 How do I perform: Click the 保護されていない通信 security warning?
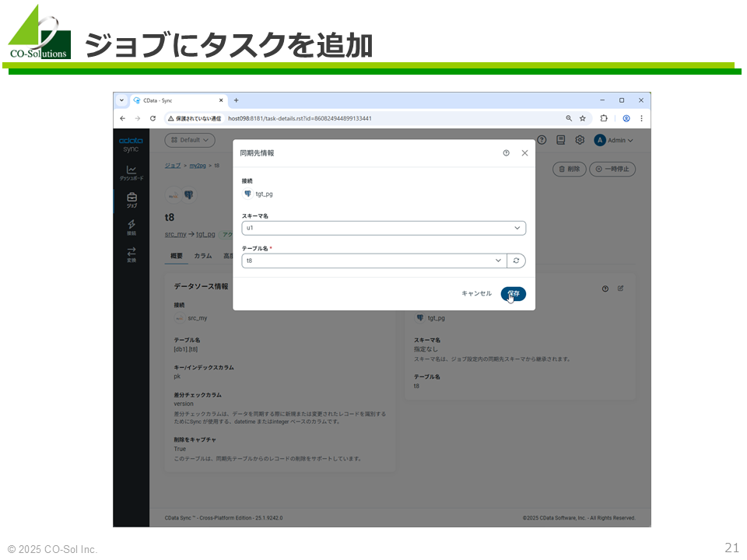195,118
